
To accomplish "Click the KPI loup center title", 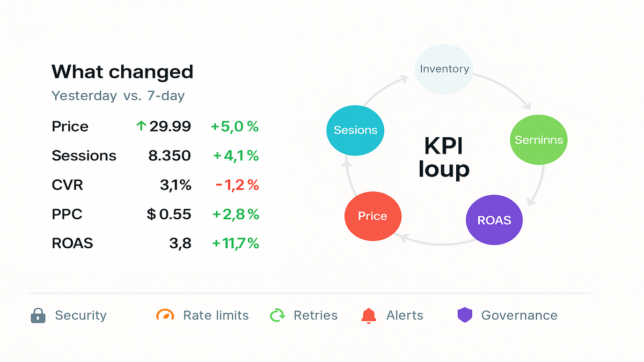I will click(444, 157).
